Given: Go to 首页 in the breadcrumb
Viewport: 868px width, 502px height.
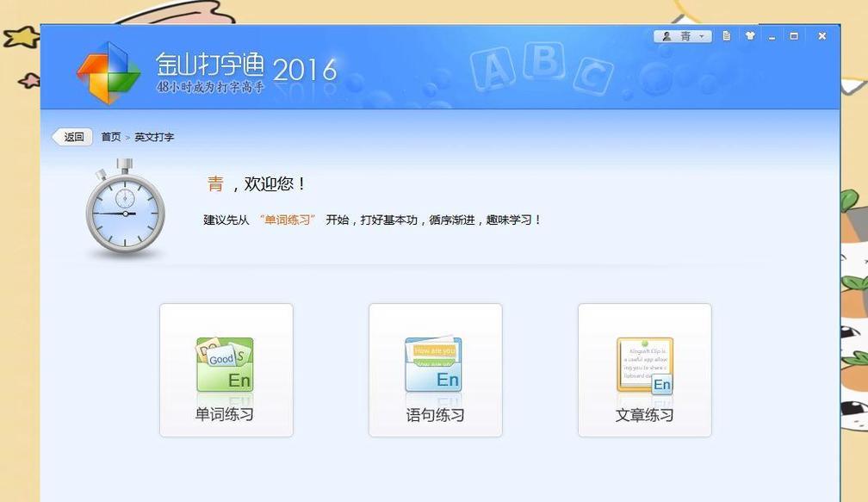Looking at the screenshot, I should tap(111, 137).
